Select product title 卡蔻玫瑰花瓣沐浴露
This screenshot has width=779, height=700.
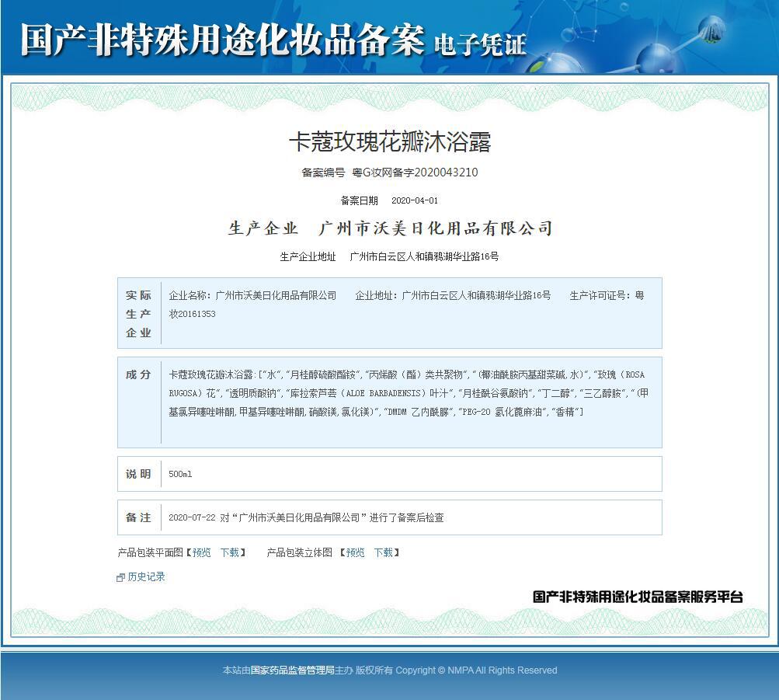[390, 141]
